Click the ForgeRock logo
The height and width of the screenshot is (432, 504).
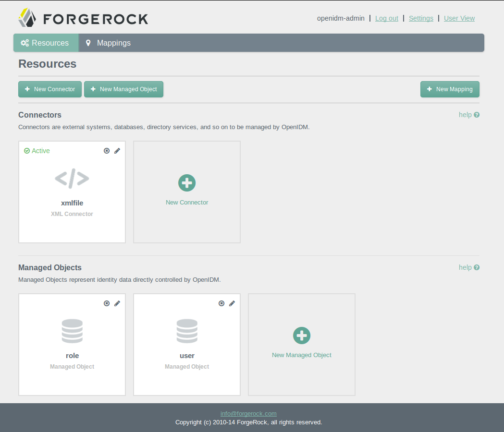(83, 18)
